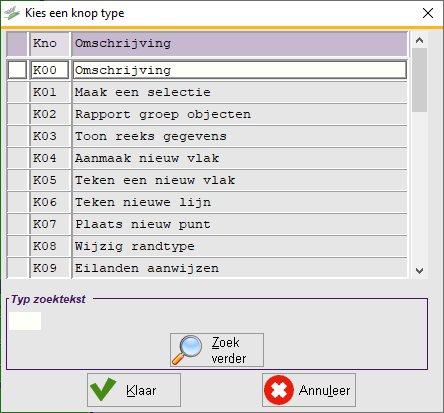Screen dimensions: 444x413
Task: Select row marker for K01
Action: 17,92
